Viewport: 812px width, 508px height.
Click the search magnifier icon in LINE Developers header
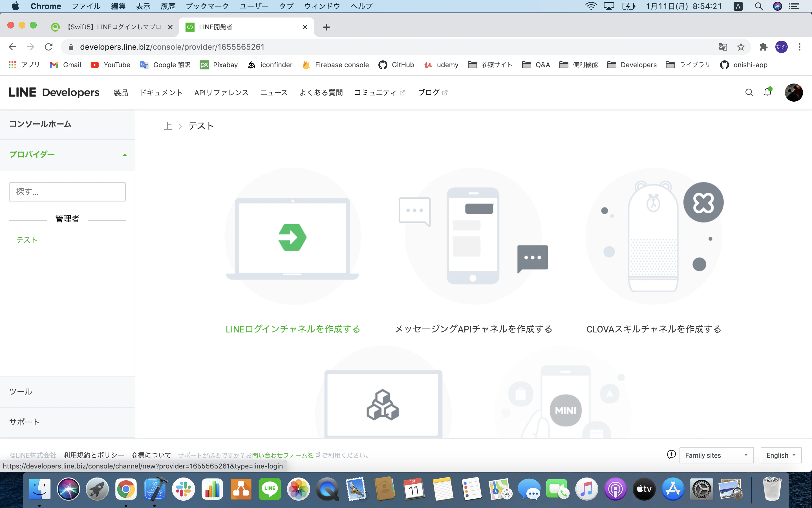click(x=749, y=92)
